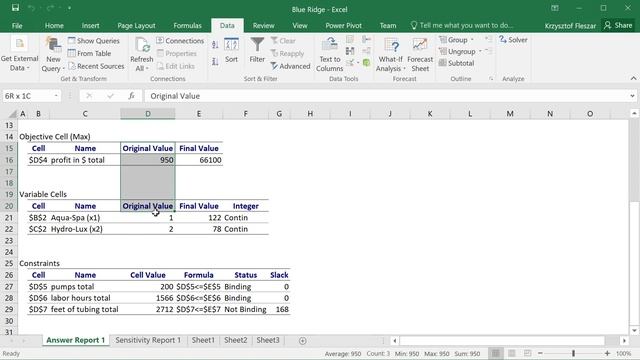Click the Flash Fill icon
Image resolution: width=640 pixels, height=360 pixels.
pos(350,40)
